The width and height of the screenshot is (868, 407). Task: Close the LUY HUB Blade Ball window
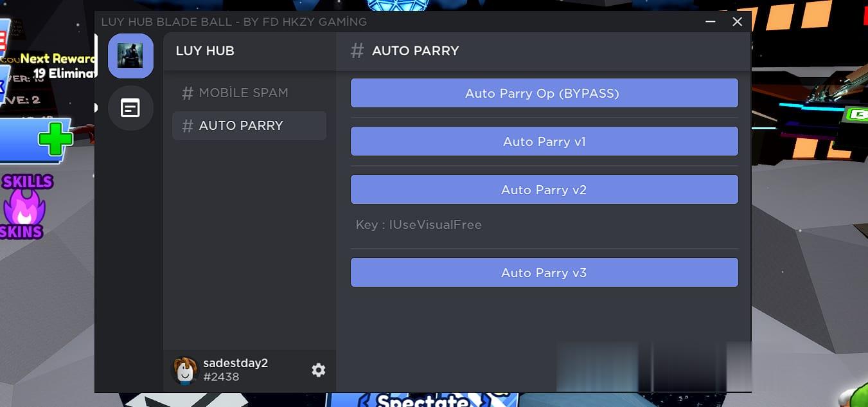(737, 22)
